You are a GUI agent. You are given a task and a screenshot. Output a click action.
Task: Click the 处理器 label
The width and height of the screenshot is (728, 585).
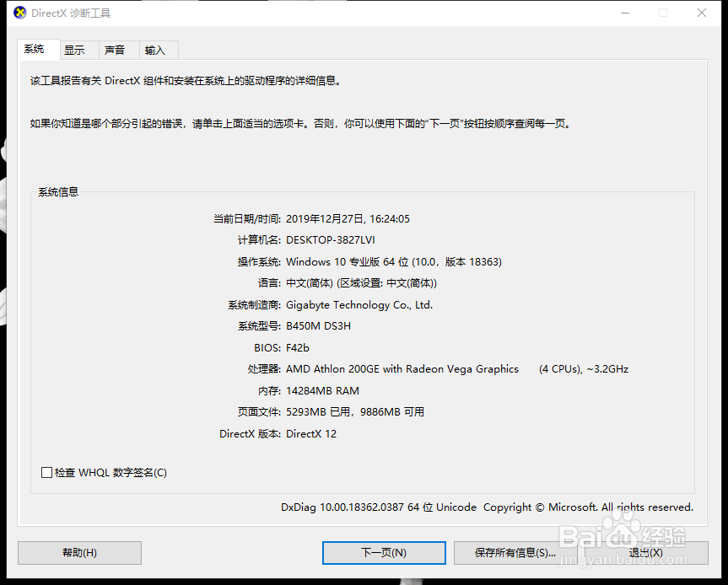coord(264,369)
